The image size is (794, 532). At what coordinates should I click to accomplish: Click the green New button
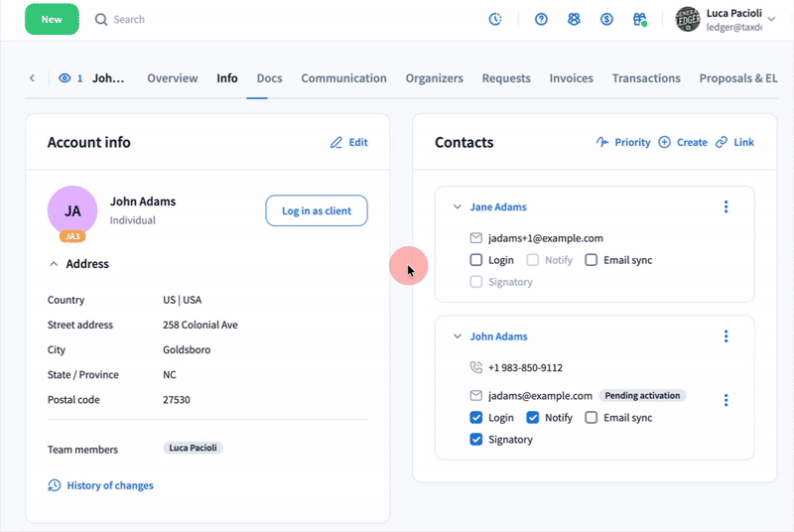pyautogui.click(x=52, y=19)
